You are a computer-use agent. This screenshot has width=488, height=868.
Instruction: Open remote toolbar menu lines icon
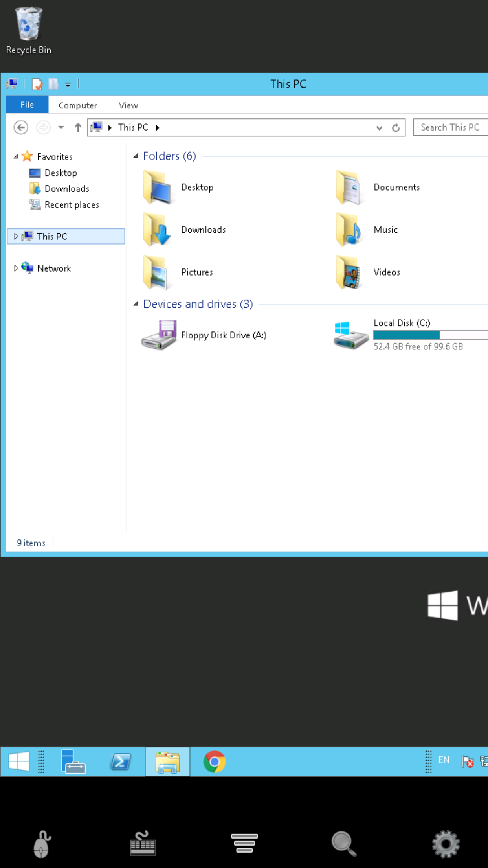coord(244,843)
